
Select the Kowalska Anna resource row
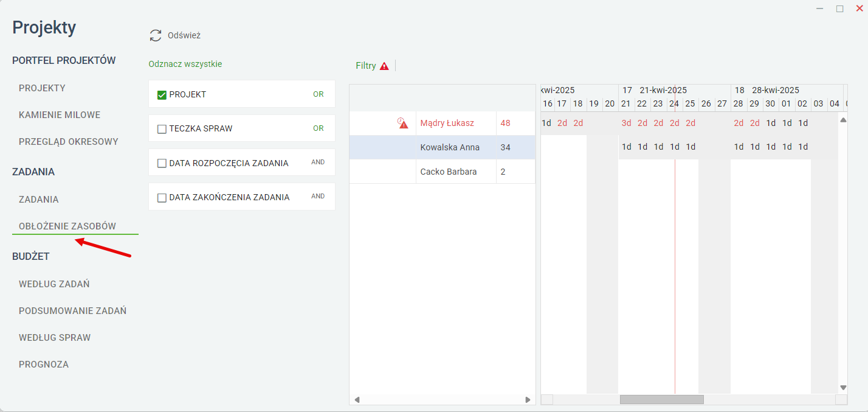point(443,147)
